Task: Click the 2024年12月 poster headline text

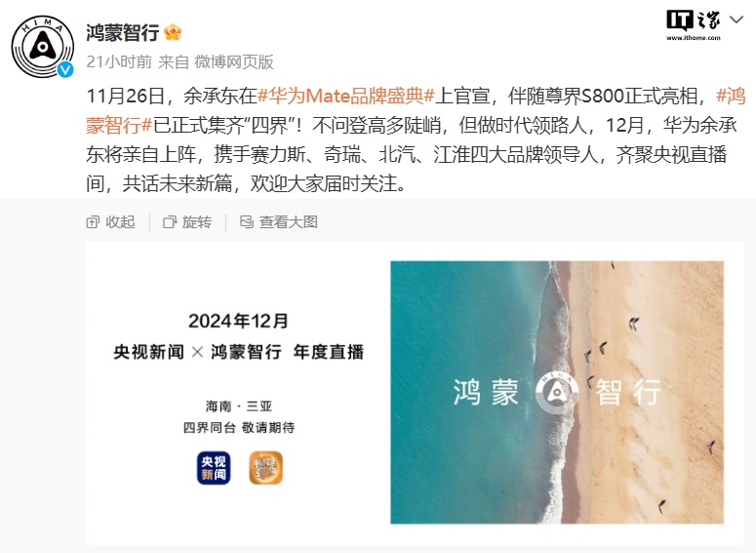Action: (x=238, y=321)
